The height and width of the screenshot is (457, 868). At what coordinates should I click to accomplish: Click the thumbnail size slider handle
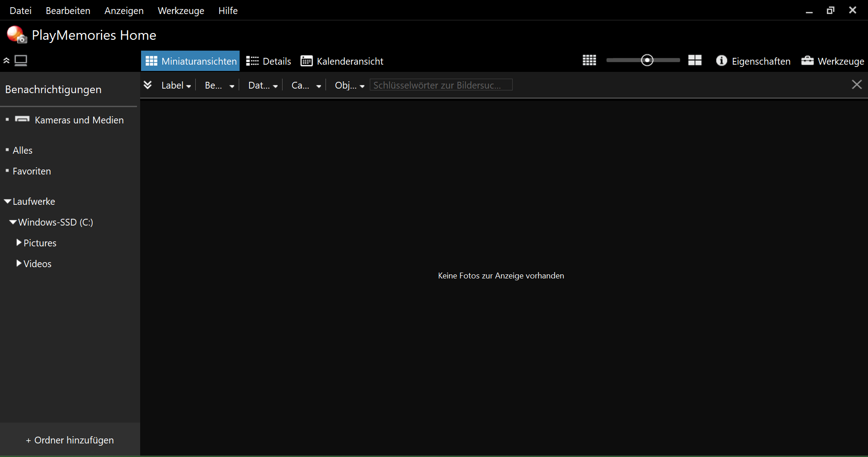tap(647, 60)
